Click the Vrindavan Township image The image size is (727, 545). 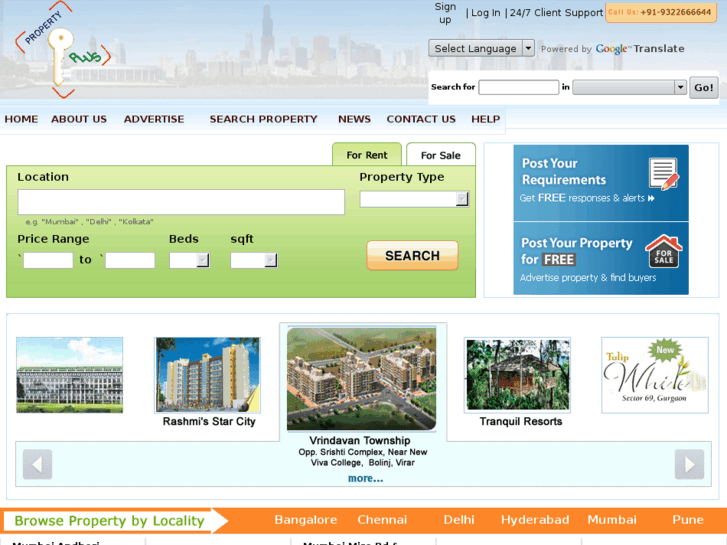tap(362, 379)
